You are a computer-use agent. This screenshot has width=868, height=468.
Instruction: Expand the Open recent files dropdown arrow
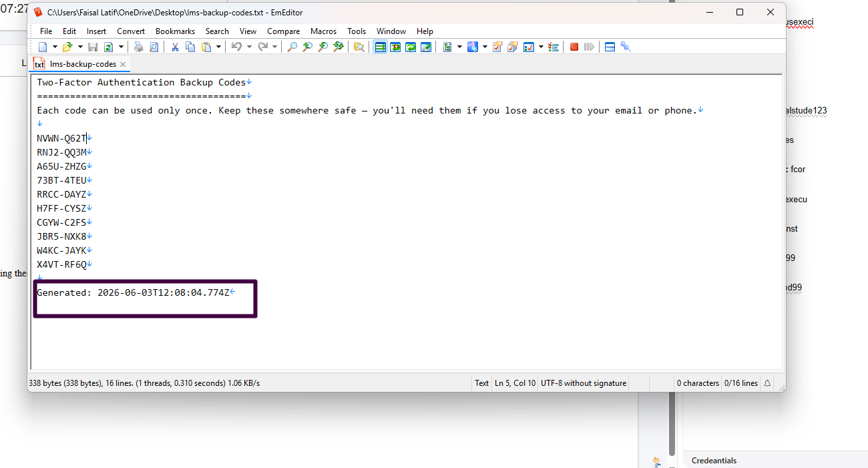coord(80,47)
